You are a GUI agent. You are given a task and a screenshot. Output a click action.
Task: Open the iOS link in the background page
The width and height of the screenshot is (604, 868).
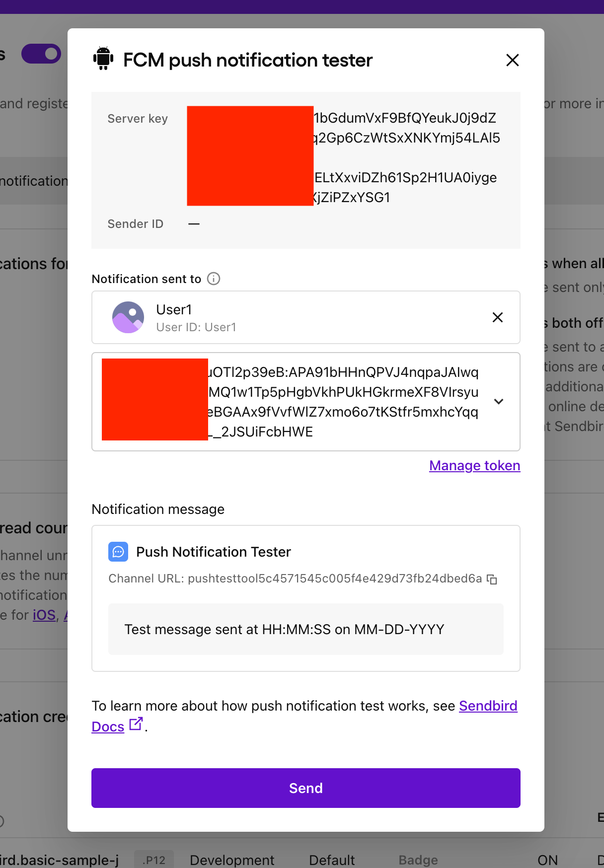pyautogui.click(x=44, y=615)
